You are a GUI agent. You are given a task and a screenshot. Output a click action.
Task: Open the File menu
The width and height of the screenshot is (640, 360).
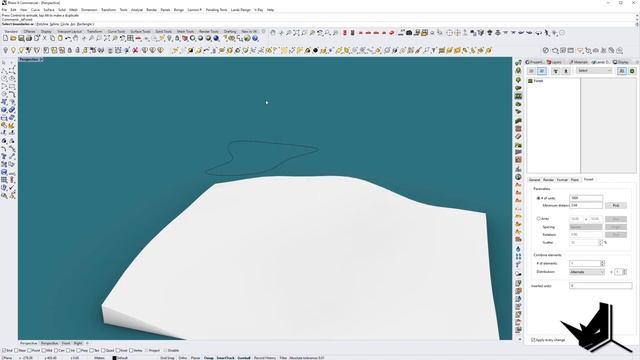coord(4,10)
